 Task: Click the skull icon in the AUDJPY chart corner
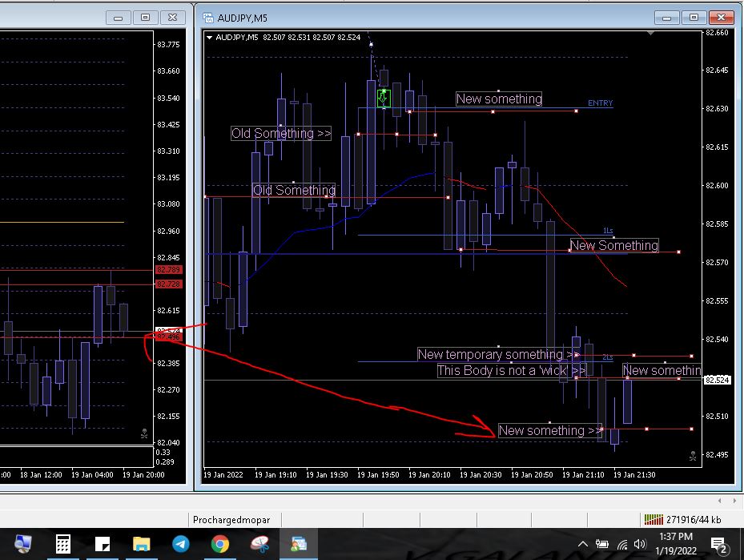click(693, 456)
